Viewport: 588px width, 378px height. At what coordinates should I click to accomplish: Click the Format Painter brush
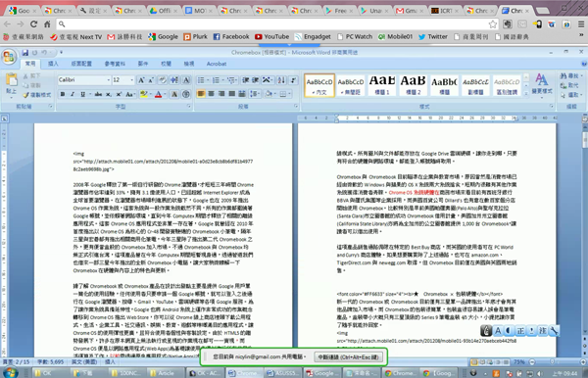[x=37, y=95]
